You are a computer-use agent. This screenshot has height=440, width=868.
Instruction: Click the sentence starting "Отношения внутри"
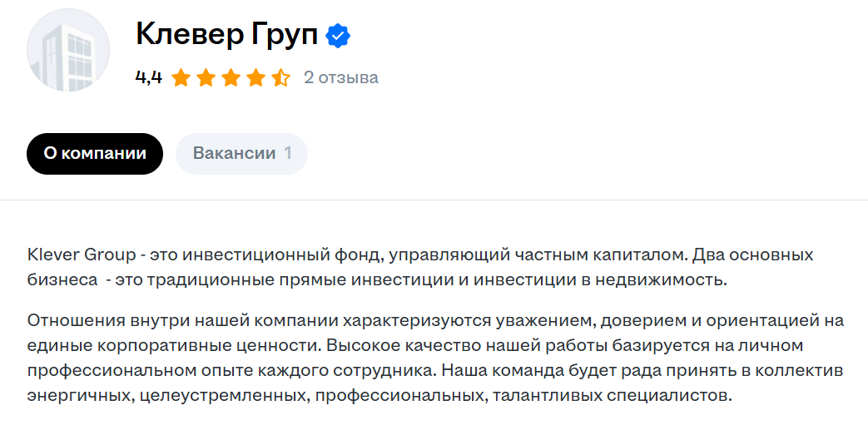pyautogui.click(x=250, y=320)
